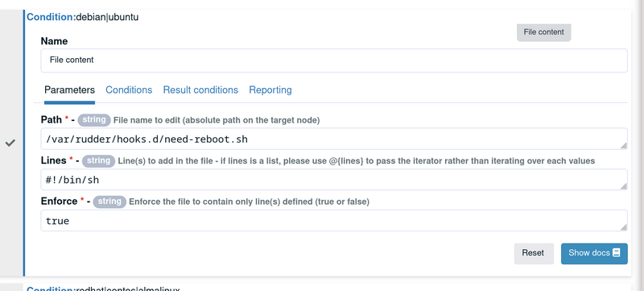Click the resize grip of the Enforce field
644x291 pixels.
(623, 227)
